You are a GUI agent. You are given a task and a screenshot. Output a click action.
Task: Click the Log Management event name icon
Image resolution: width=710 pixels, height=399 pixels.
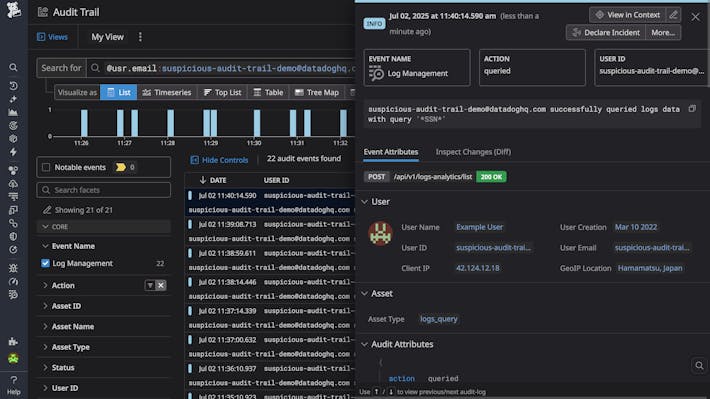click(x=376, y=73)
